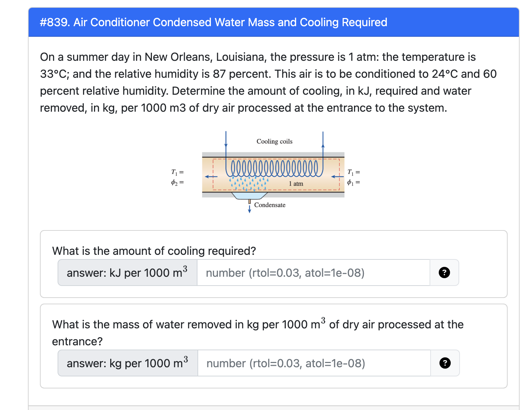Click the help icon next to the cooling answer field
Screen dimensions: 532x410
point(444,273)
